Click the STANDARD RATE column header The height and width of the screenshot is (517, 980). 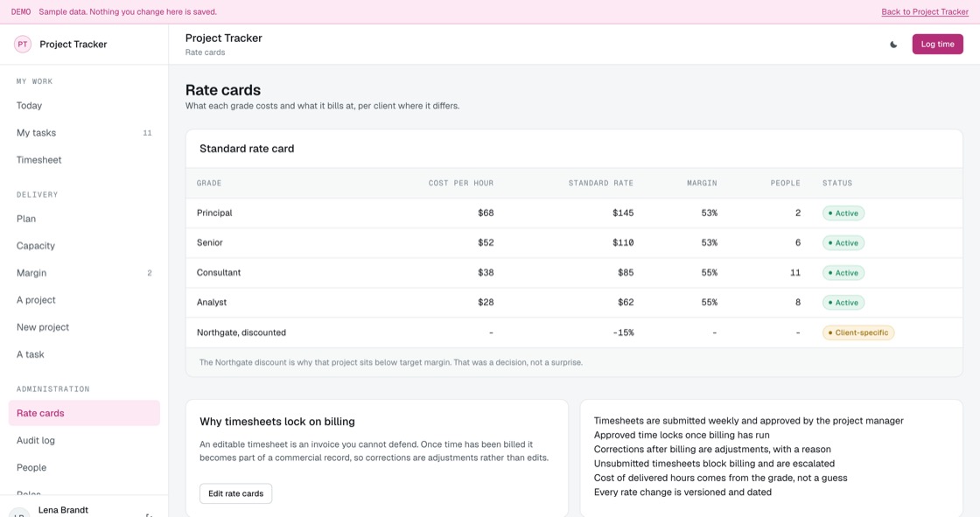pyautogui.click(x=600, y=183)
